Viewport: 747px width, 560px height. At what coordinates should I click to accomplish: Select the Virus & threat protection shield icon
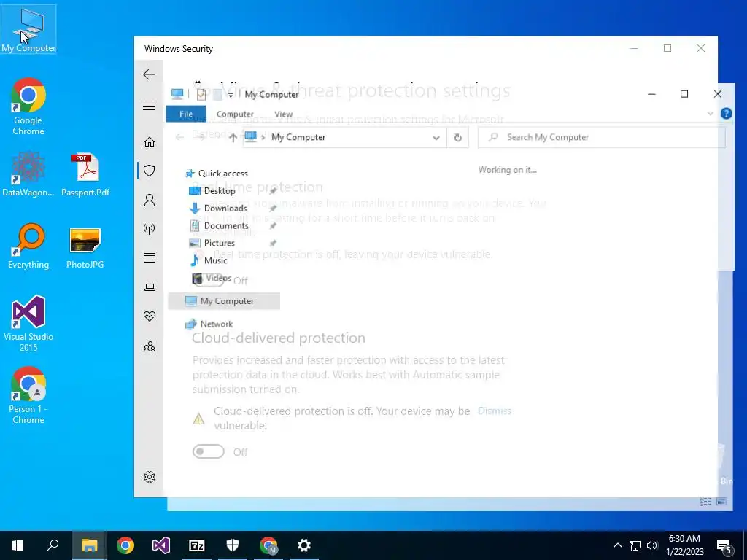coord(150,171)
